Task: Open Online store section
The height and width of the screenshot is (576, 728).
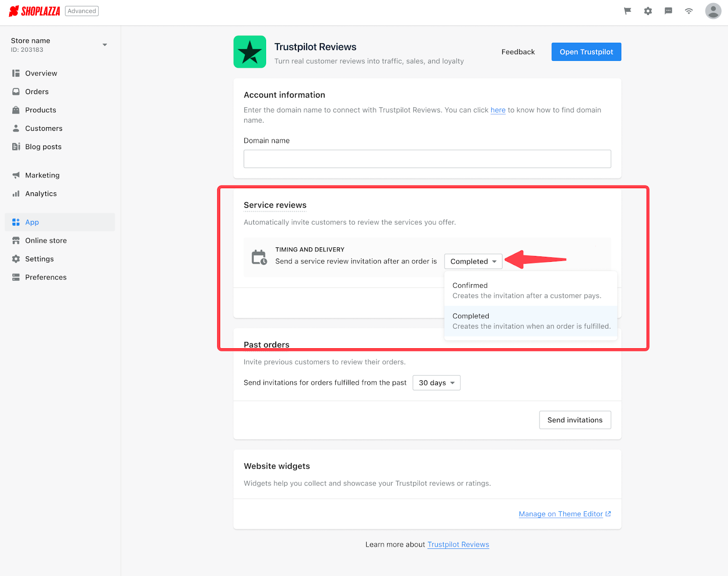Action: (46, 240)
